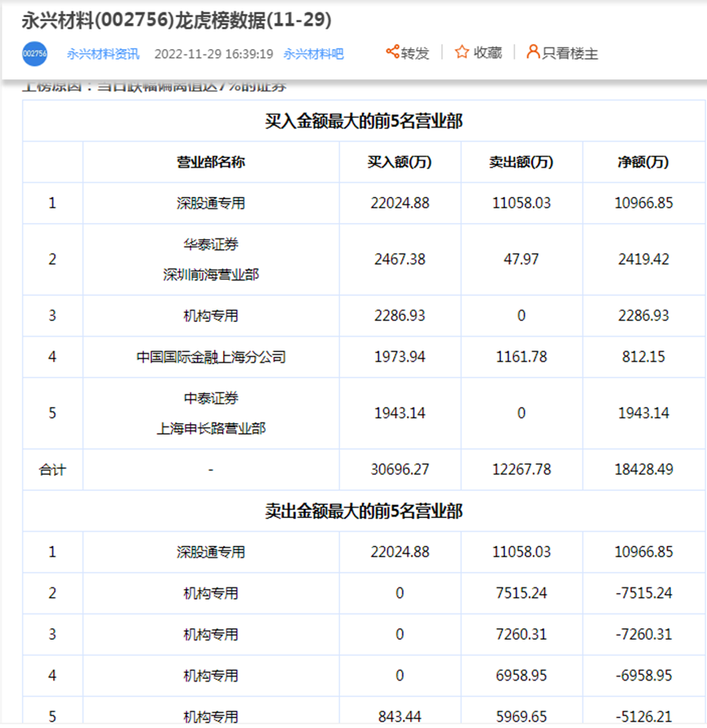Click 机构专用 in buy table row 3
The height and width of the screenshot is (728, 707).
(x=211, y=316)
